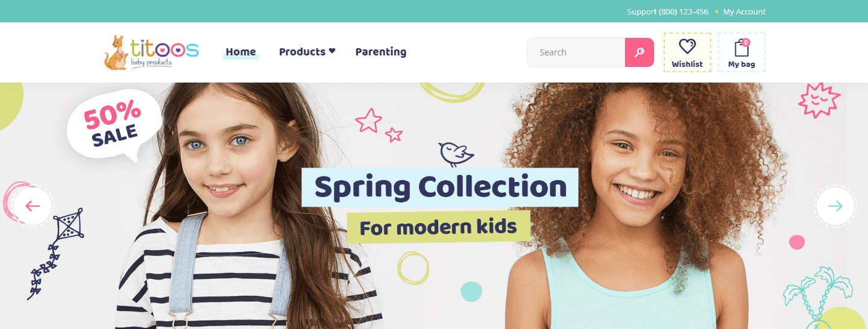Click the palm tree doodle illustration
Image resolution: width=868 pixels, height=329 pixels.
(x=819, y=295)
